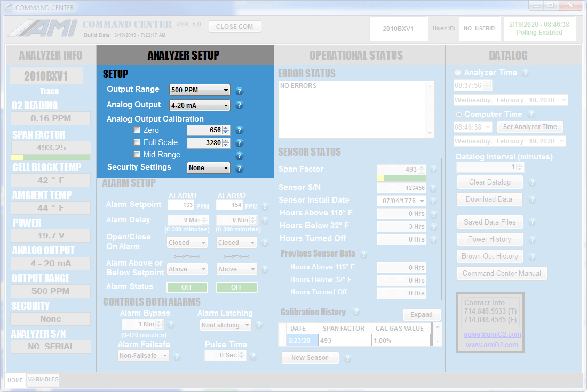Open help for Alarm Bypass

point(171,324)
